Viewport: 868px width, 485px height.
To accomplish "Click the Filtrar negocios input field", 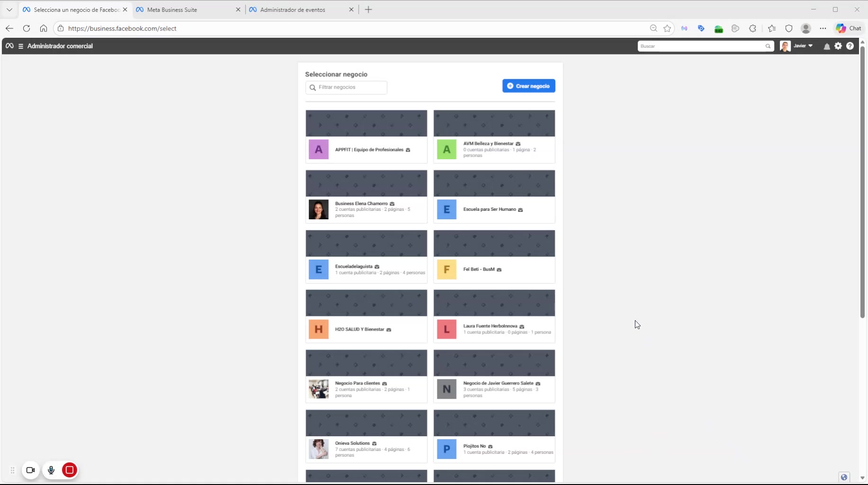I will pos(351,87).
